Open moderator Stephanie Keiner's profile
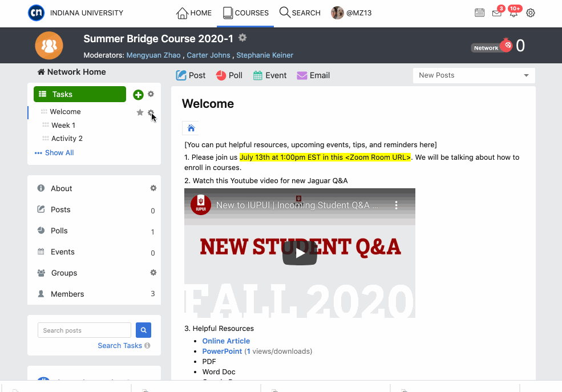The image size is (562, 392). tap(265, 55)
